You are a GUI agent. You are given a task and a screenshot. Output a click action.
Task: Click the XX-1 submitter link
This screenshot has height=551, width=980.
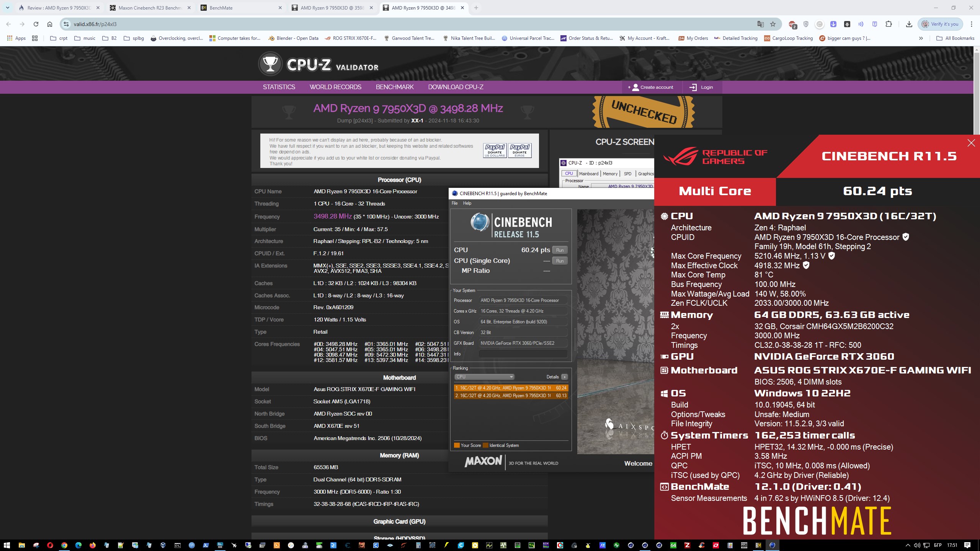(x=417, y=121)
